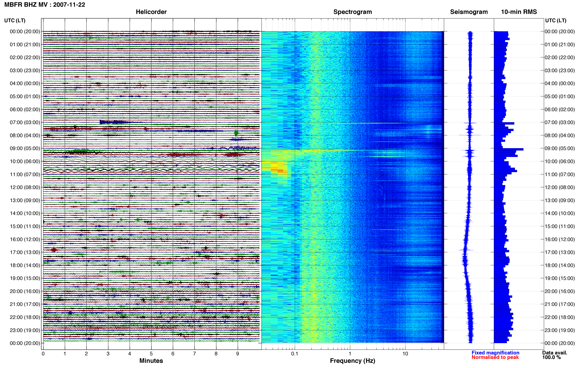Image resolution: width=588 pixels, height=368 pixels.
Task: Click the 'UTC (LT)' label beside the RMS panel
Action: point(556,20)
